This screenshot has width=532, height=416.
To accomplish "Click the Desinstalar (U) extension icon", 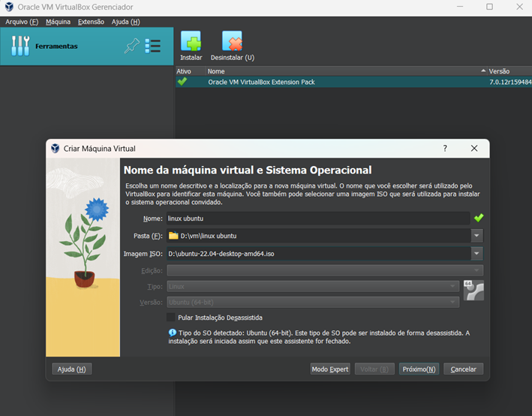I will coord(232,41).
